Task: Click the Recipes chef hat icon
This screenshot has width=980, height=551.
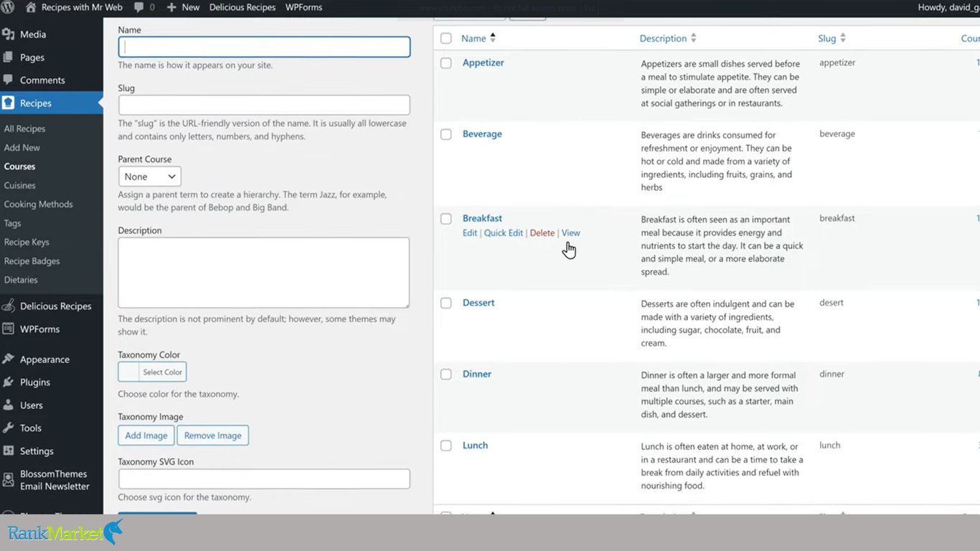Action: click(8, 103)
